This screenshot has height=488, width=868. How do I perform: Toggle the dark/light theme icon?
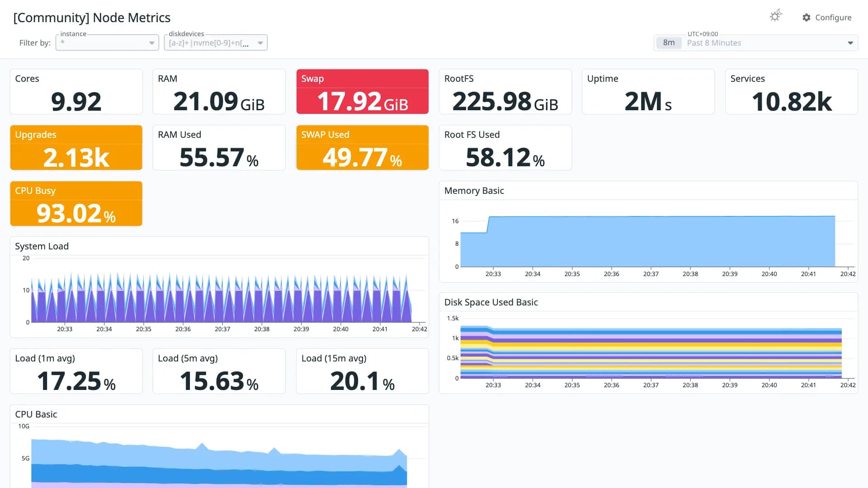(x=776, y=16)
